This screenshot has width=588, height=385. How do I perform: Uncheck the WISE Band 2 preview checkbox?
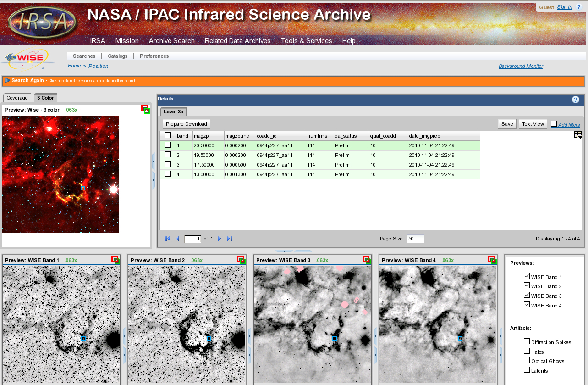click(x=527, y=286)
